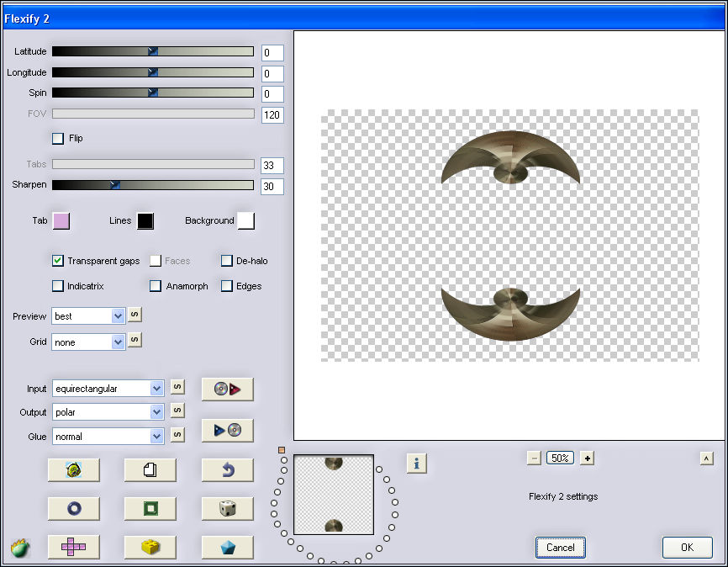728x567 pixels.
Task: Zoom out with the minus button
Action: click(534, 458)
